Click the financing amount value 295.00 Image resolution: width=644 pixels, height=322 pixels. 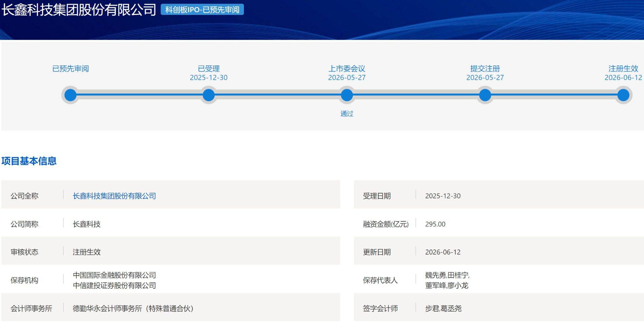pos(435,224)
